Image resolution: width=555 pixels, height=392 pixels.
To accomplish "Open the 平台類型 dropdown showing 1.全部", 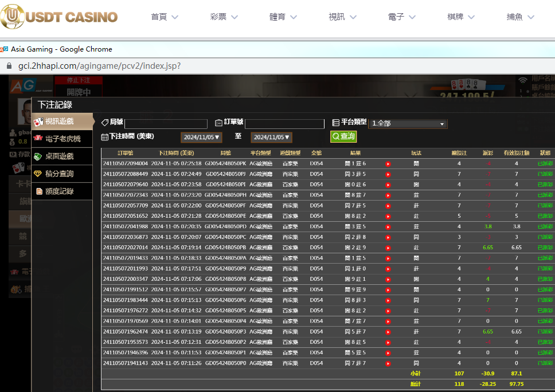I will 408,123.
